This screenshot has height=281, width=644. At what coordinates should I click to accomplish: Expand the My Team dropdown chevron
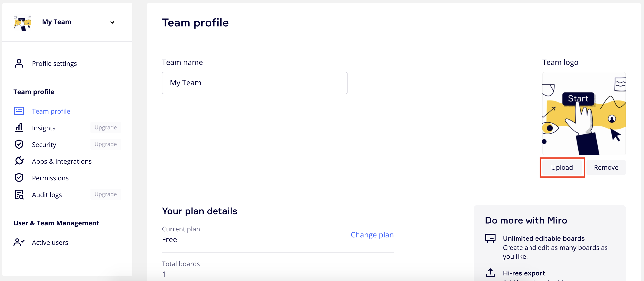(112, 22)
